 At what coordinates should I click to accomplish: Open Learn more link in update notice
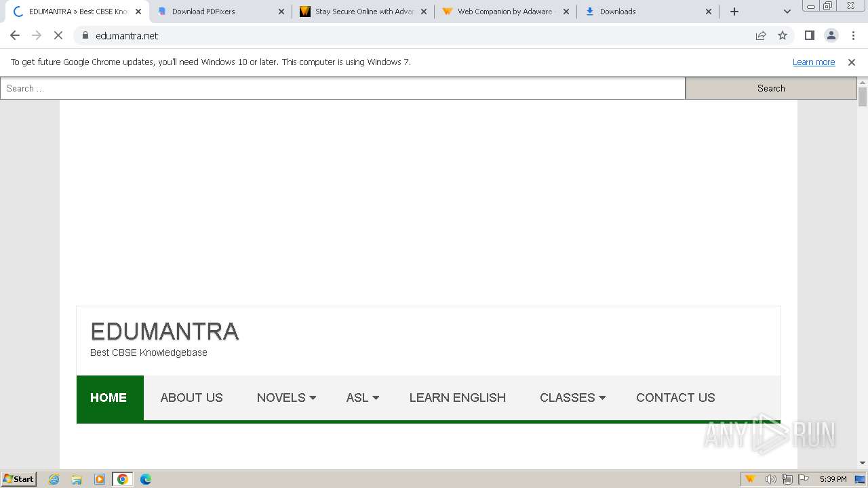coord(814,62)
